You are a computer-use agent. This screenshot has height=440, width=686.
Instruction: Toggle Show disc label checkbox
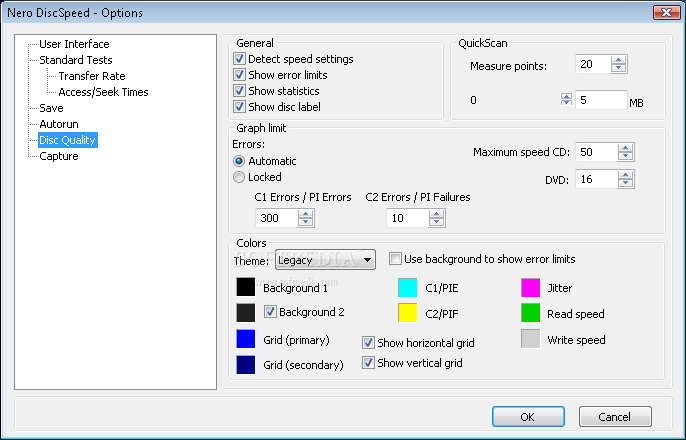coord(239,106)
